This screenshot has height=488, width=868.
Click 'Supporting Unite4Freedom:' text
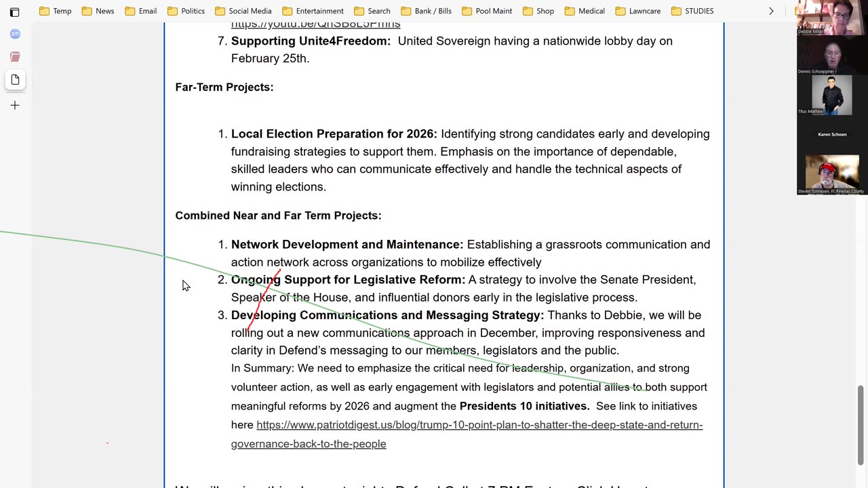(x=311, y=41)
